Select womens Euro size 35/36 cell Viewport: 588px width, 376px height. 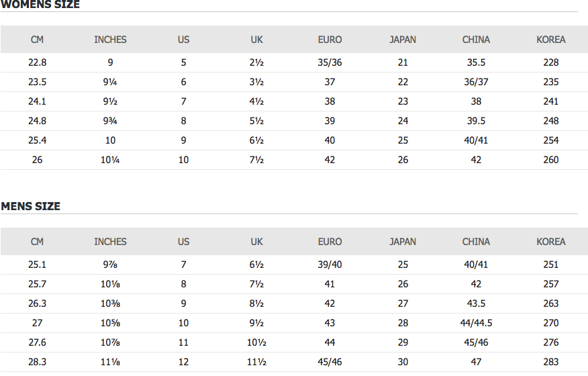pyautogui.click(x=330, y=62)
